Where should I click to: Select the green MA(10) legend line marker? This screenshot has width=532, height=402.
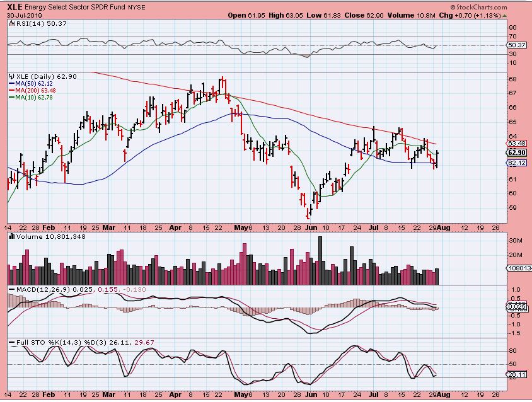click(12, 98)
